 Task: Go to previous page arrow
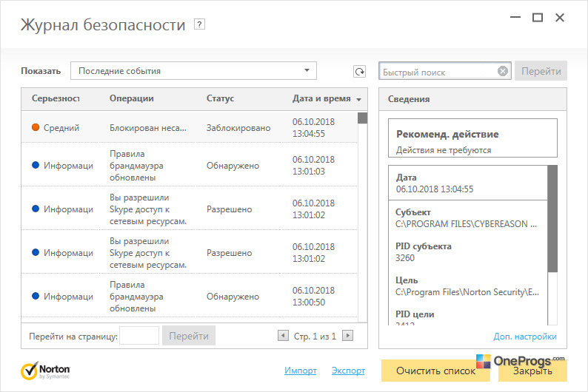pos(283,336)
